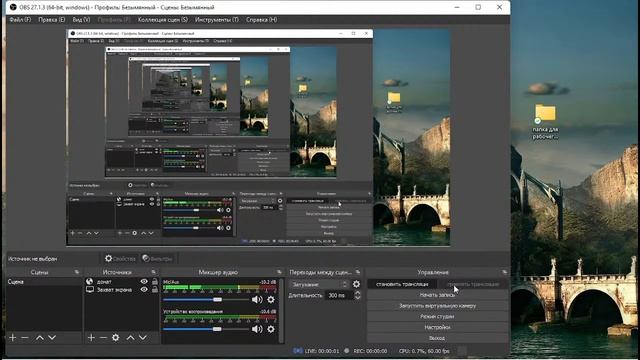Open the Правка menu
This screenshot has width=640, height=360.
click(51, 20)
